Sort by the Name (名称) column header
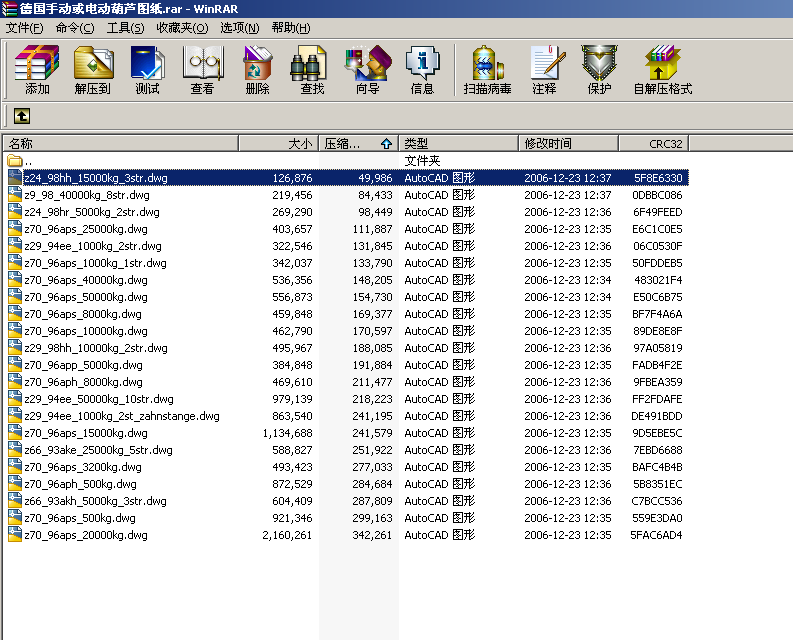Screen dimensions: 793x640 (x=120, y=144)
